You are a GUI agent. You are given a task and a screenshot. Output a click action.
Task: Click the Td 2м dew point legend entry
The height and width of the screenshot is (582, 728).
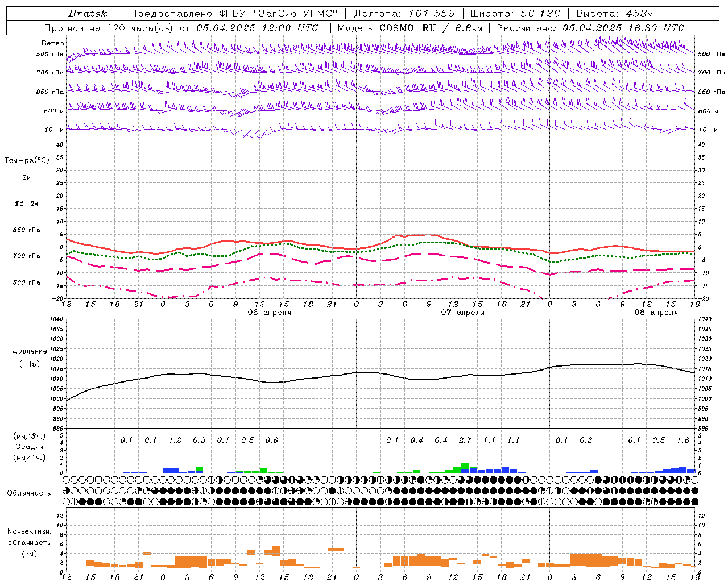(27, 203)
